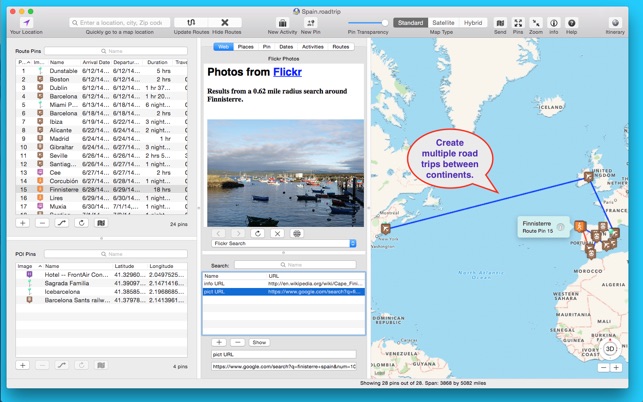This screenshot has height=402, width=643.
Task: Click the Send toolbar icon
Action: tap(500, 23)
